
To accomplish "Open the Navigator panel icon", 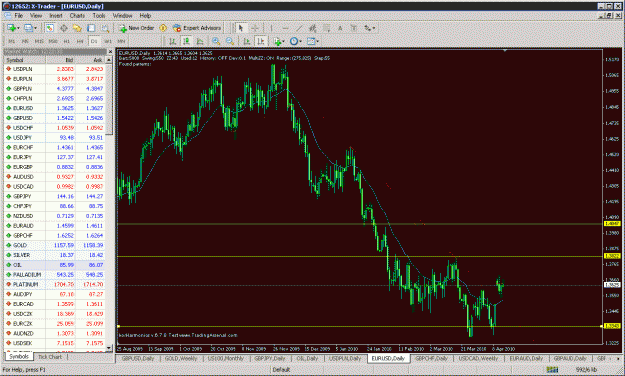I will pos(77,28).
